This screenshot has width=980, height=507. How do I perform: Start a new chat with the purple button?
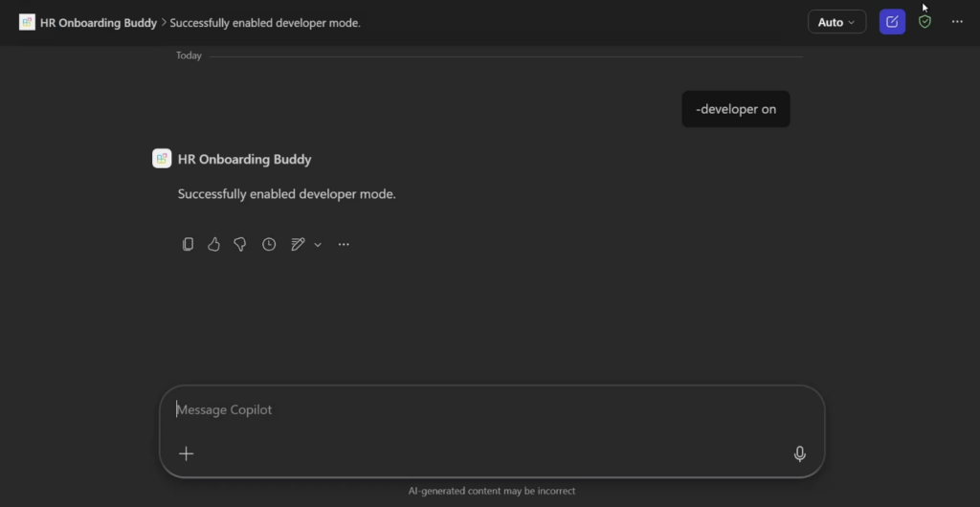pyautogui.click(x=892, y=22)
